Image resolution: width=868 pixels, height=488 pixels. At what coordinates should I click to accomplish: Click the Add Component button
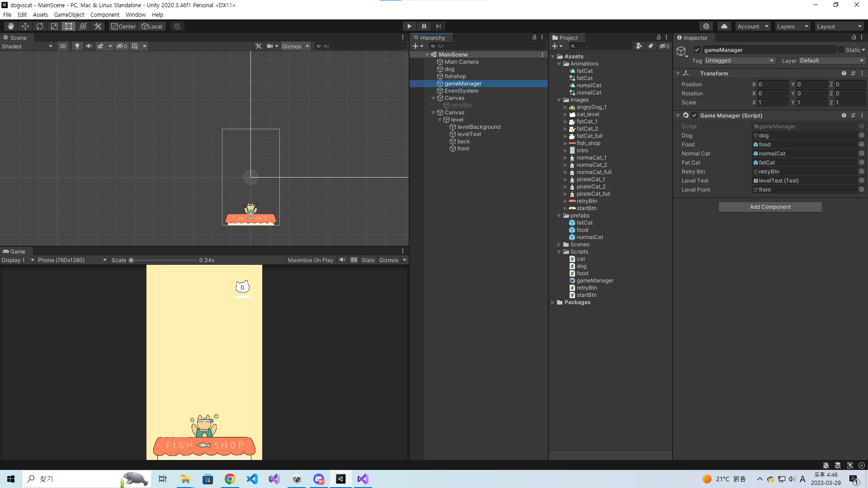[770, 207]
